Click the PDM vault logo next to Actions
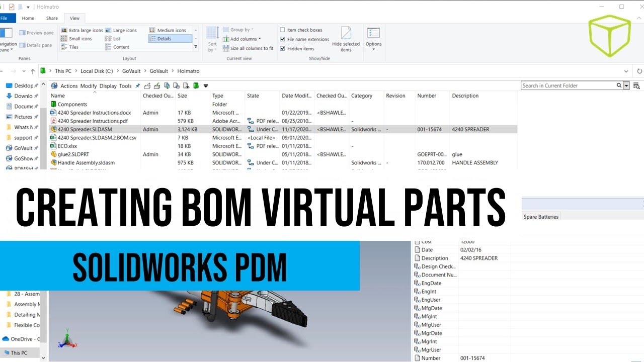The width and height of the screenshot is (644, 362). click(54, 86)
